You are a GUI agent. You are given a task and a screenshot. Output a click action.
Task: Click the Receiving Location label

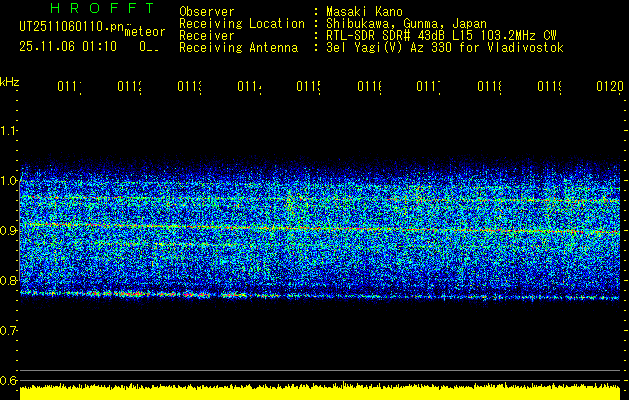[x=242, y=24]
